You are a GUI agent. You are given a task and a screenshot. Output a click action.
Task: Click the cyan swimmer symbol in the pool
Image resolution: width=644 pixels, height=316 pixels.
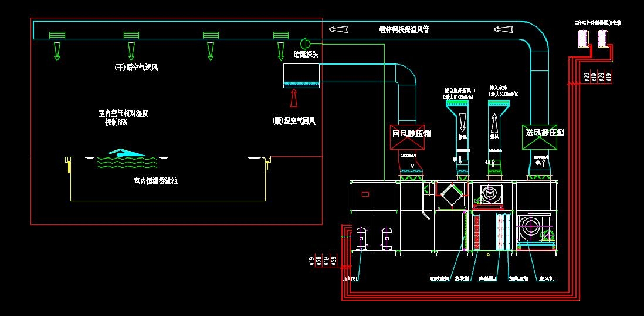pos(126,153)
